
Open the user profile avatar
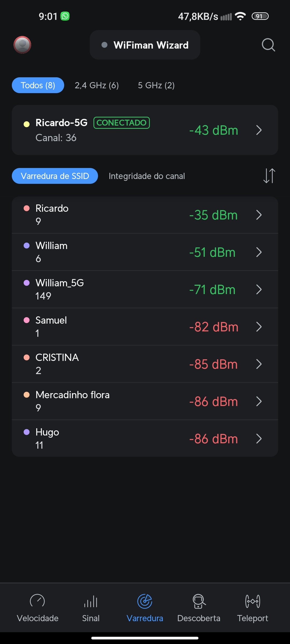click(x=22, y=45)
